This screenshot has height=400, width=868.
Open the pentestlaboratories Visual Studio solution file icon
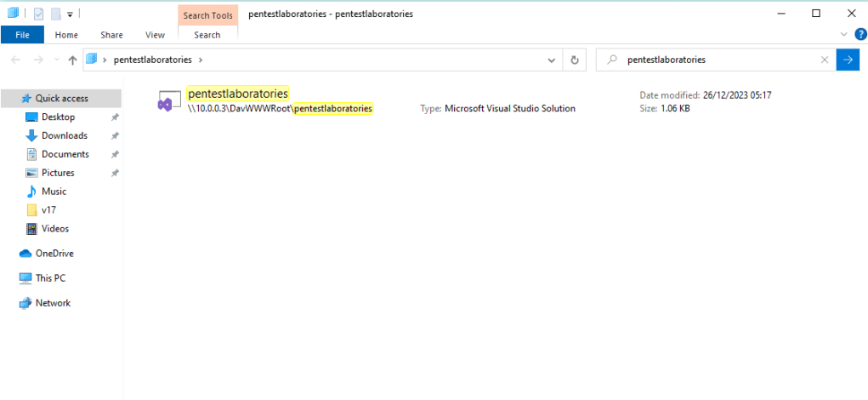point(165,101)
